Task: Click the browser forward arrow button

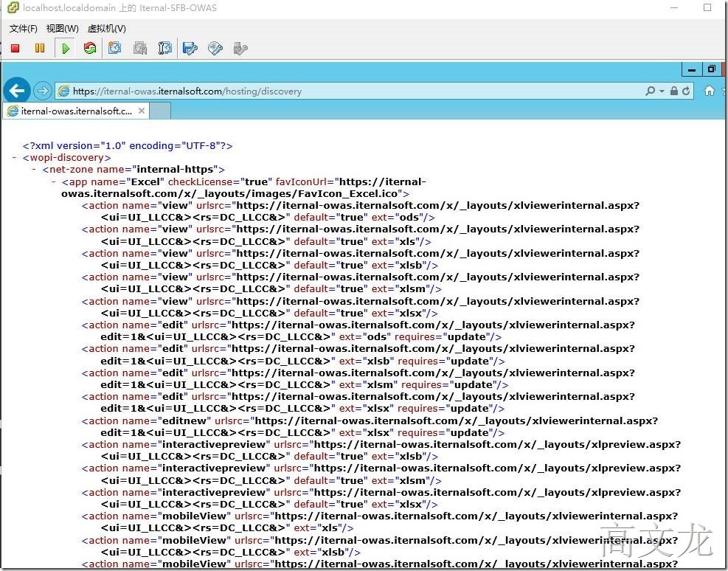Action: coord(42,91)
